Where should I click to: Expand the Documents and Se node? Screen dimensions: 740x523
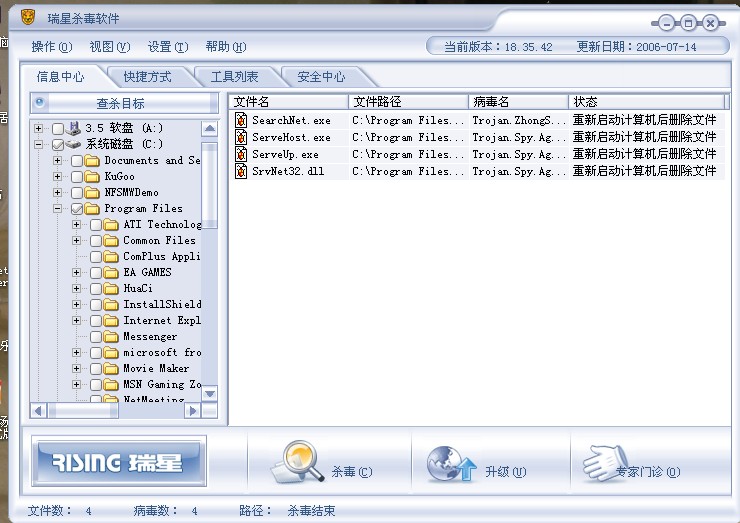point(58,160)
